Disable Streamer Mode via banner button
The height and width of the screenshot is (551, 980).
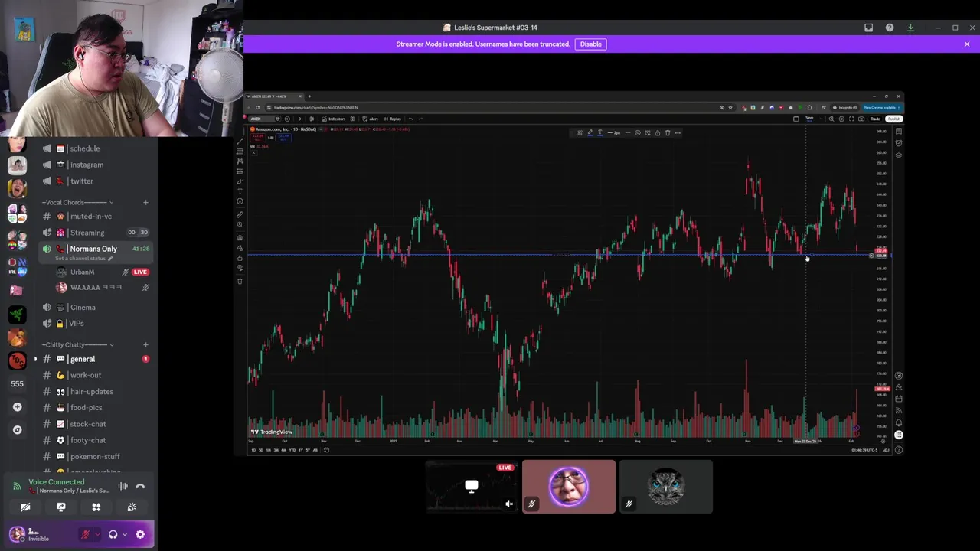click(590, 44)
